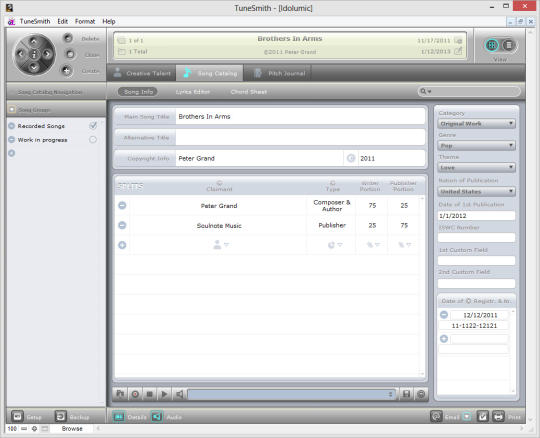
Task: Save audio with floppy disk icon
Action: (x=406, y=394)
